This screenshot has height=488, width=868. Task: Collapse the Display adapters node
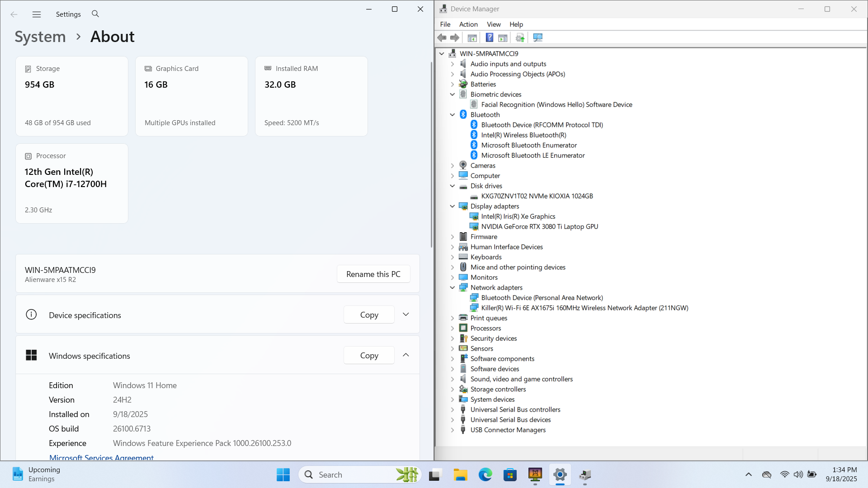[452, 206]
